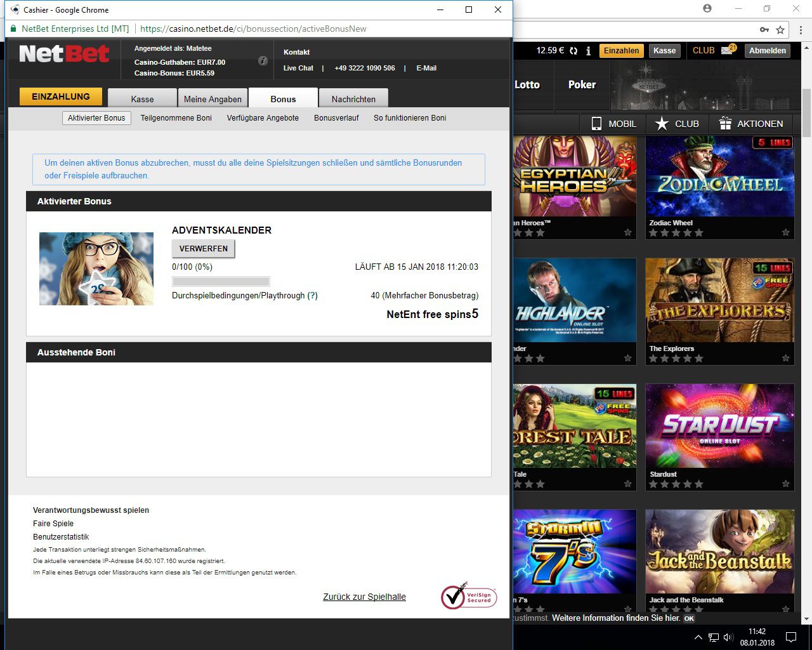Click VERWERFEN to discard the Adventskalender bonus
The image size is (812, 650).
point(203,248)
